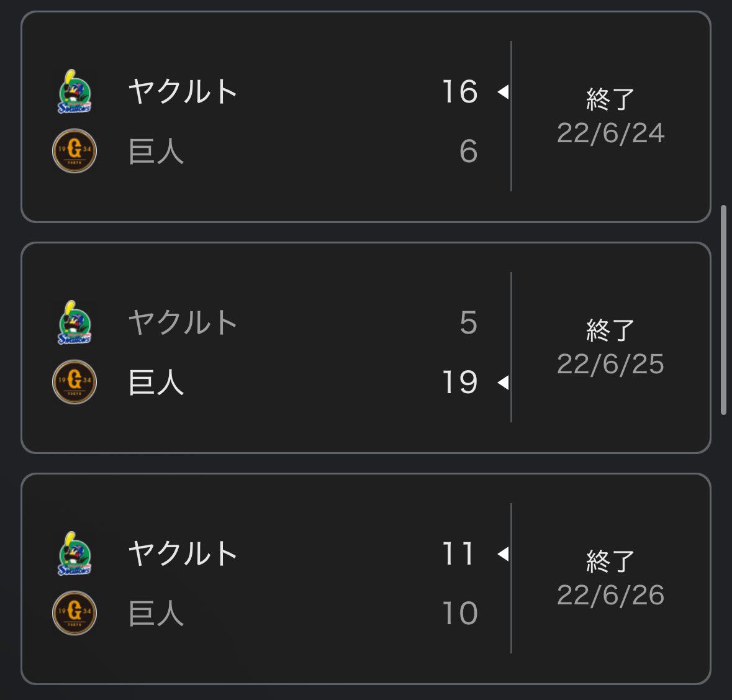This screenshot has height=700, width=732.
Task: Click Yakult Swallows logo in 22/6/25 game
Action: pos(75,322)
